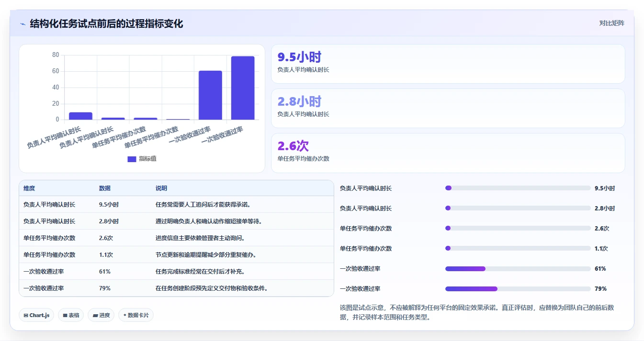Viewport: 644px width, 341px height.
Task: Click the 一次验收通过率 cell in the 61% table row
Action: tap(44, 272)
